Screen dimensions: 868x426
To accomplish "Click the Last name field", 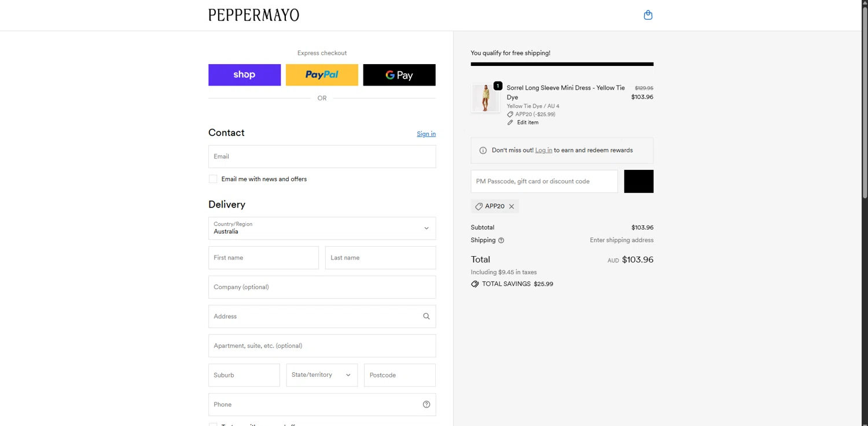I will (380, 258).
